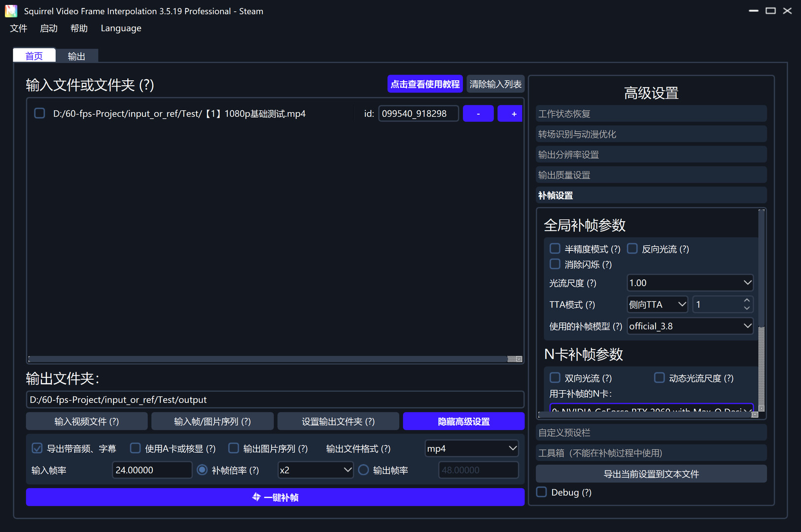Image resolution: width=801 pixels, height=532 pixels.
Task: Uncheck 导出带音频、字幕 option
Action: [x=37, y=448]
